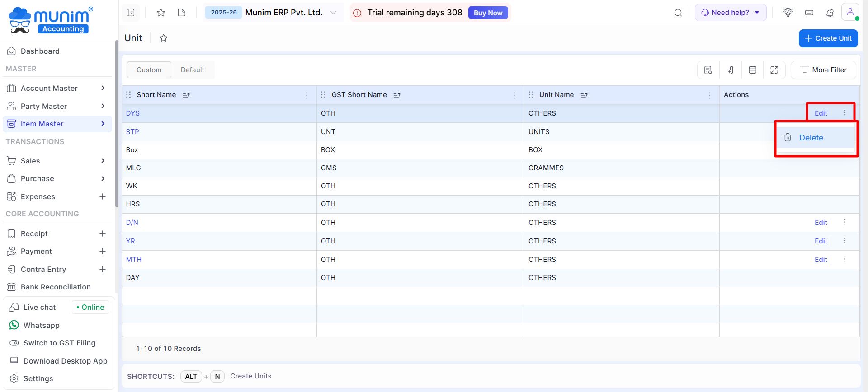Click the keyboard shortcuts icon

(809, 13)
